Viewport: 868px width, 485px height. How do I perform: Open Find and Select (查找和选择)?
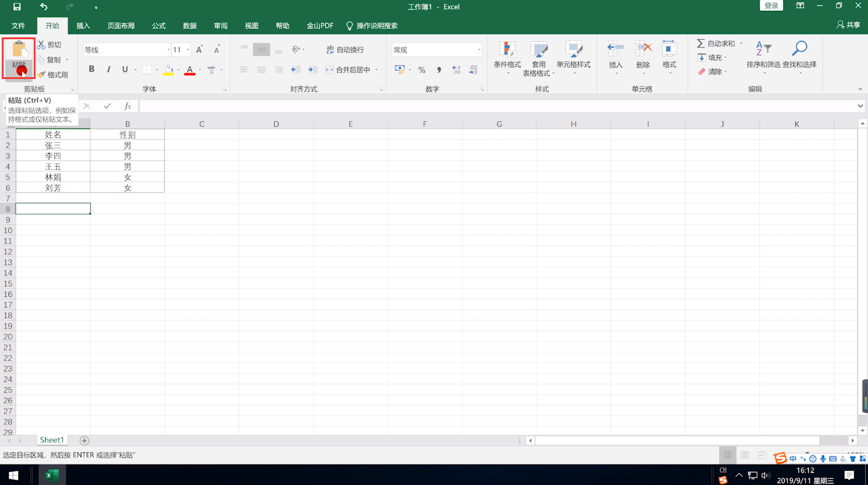tap(799, 57)
